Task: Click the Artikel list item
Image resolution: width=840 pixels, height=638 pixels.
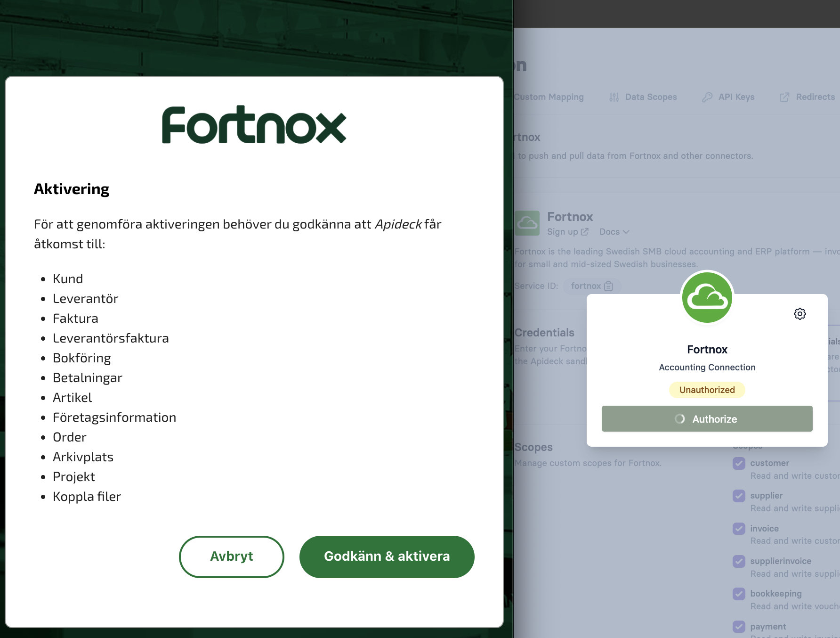Action: [x=73, y=398]
